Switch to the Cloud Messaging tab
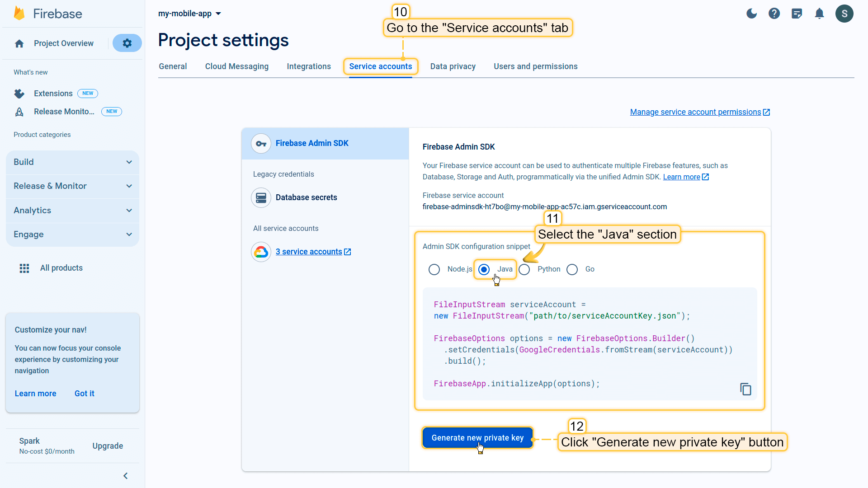 236,66
